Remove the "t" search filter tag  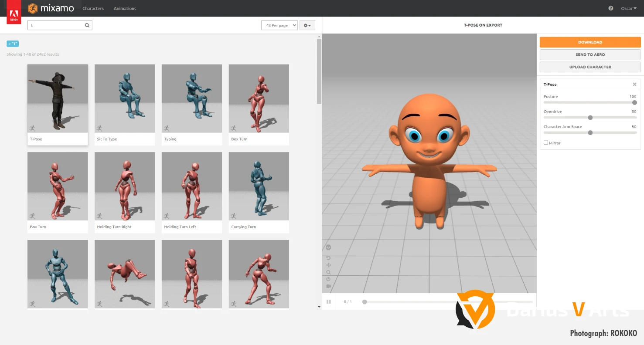coord(13,44)
